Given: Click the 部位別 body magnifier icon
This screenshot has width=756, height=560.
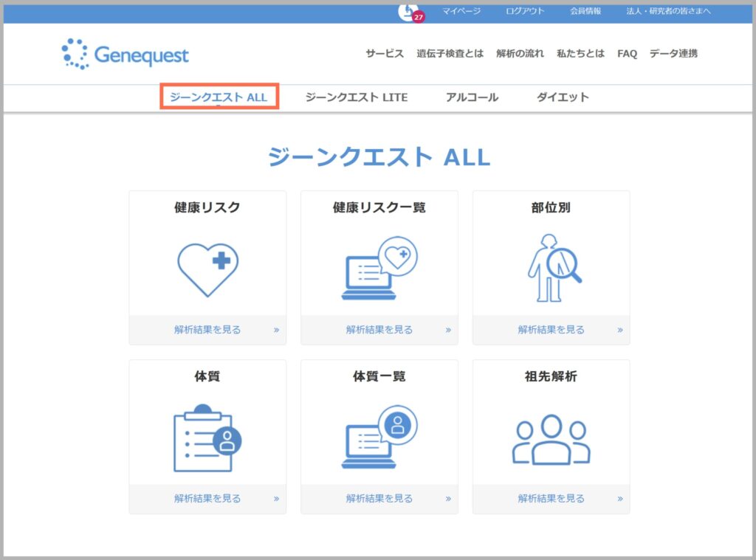Looking at the screenshot, I should [554, 268].
